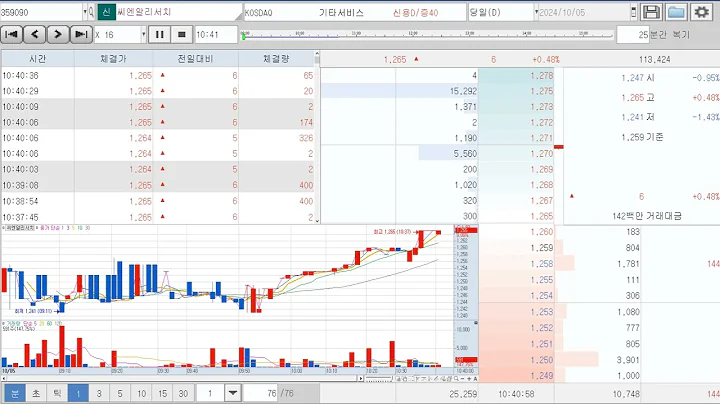Click the chart plus zoom-in icon
Image resolution: width=720 pixels, height=404 pixels.
(x=469, y=379)
